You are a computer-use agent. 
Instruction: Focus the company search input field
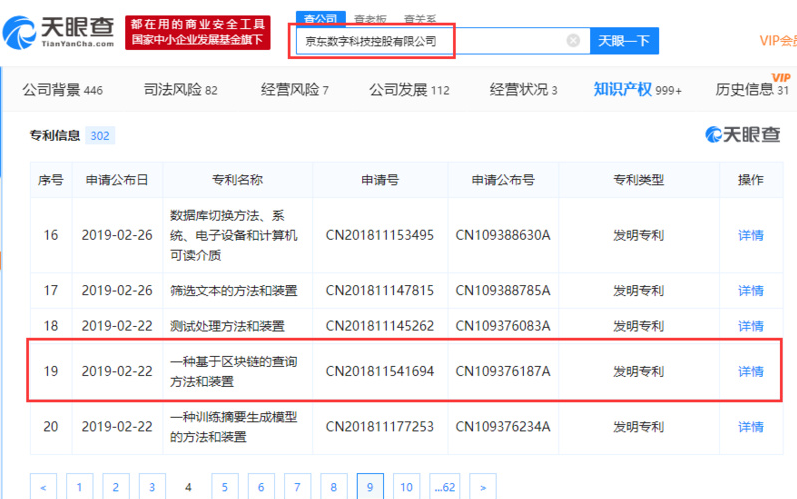(442, 41)
